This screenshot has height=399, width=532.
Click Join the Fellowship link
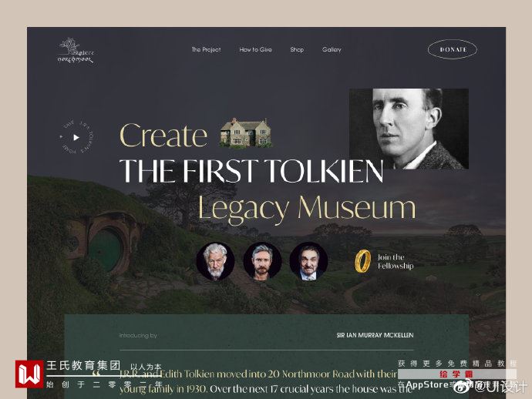pyautogui.click(x=396, y=261)
